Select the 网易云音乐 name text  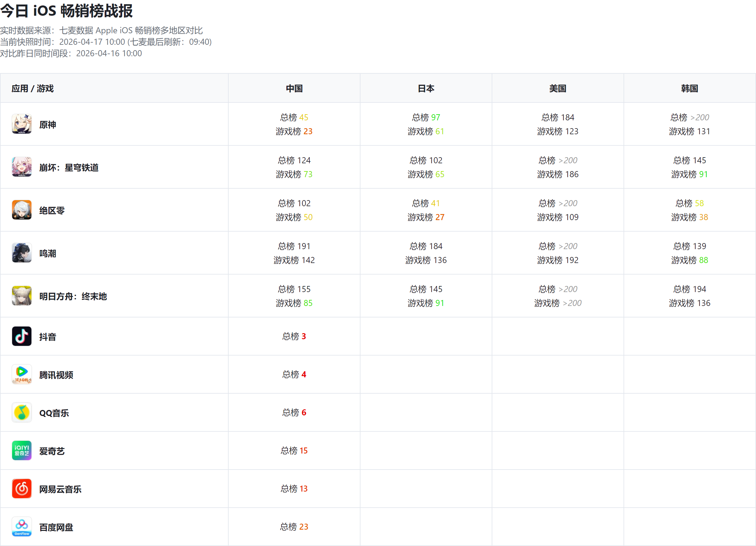pos(60,489)
